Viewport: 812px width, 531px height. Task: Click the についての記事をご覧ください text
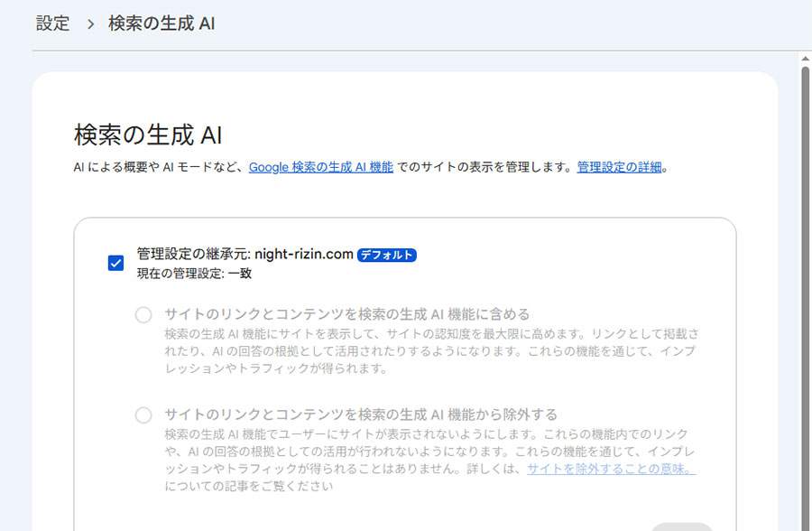(249, 486)
